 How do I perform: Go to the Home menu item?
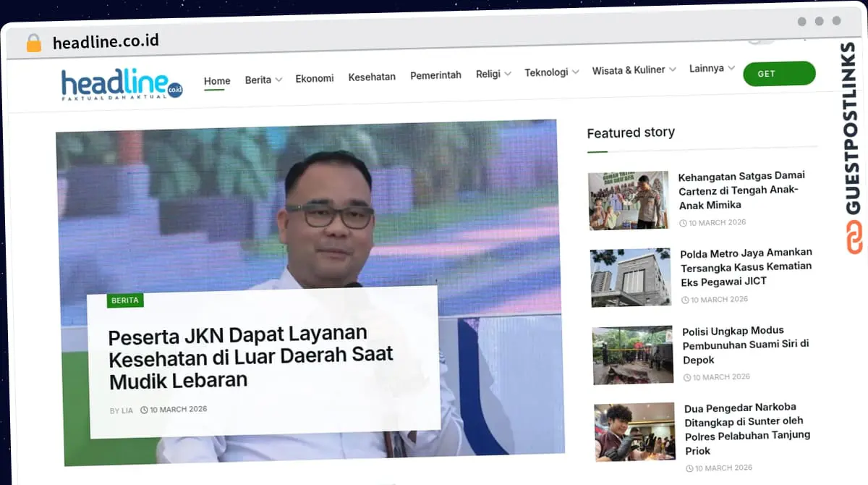tap(217, 81)
